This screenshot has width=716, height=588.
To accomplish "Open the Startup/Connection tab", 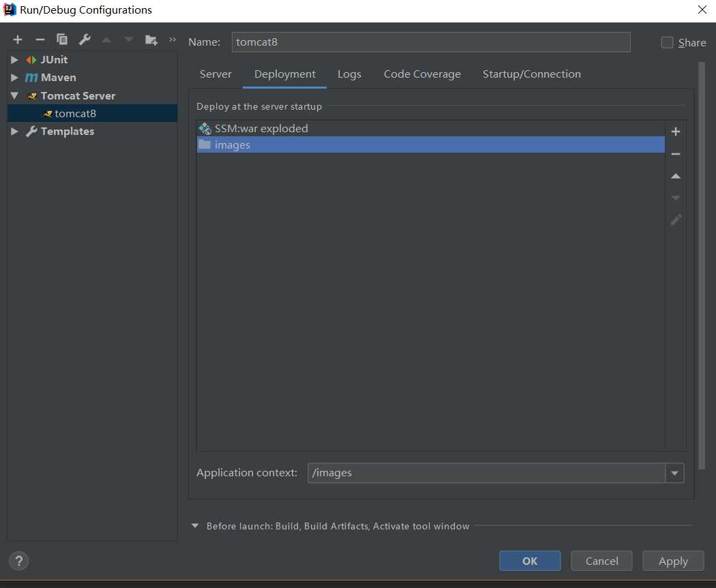I will click(x=531, y=74).
